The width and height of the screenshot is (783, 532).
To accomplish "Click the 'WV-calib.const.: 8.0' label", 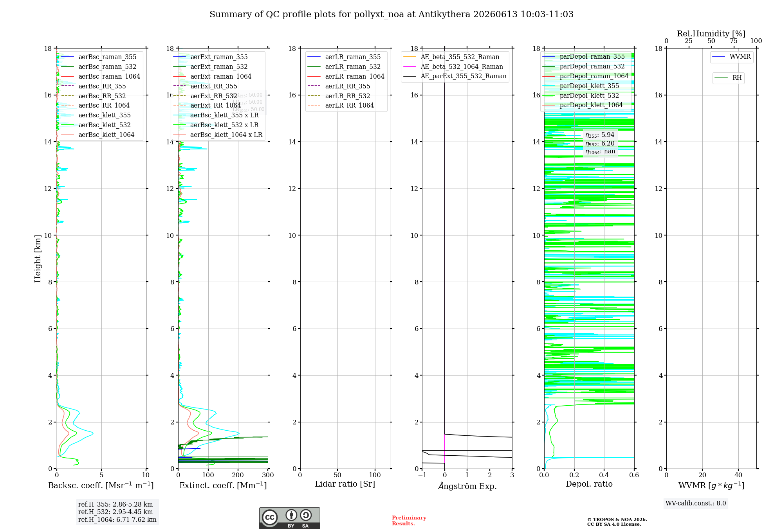I will [x=696, y=503].
